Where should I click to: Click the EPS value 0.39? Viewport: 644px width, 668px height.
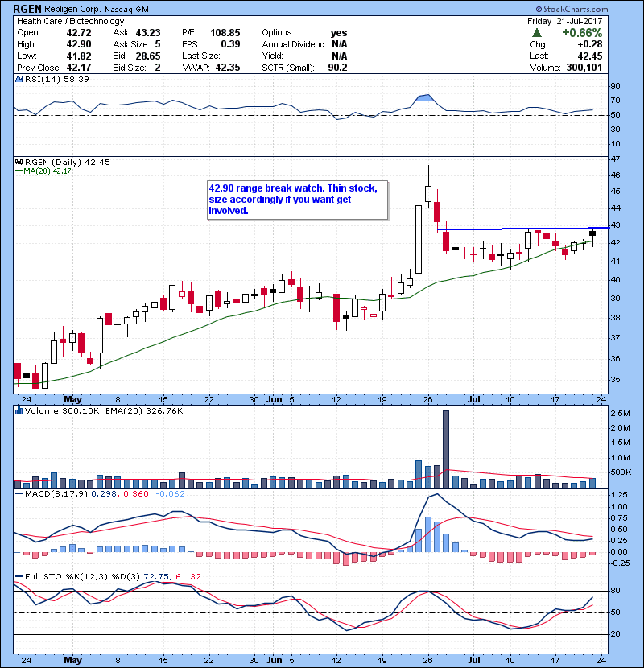coord(230,44)
